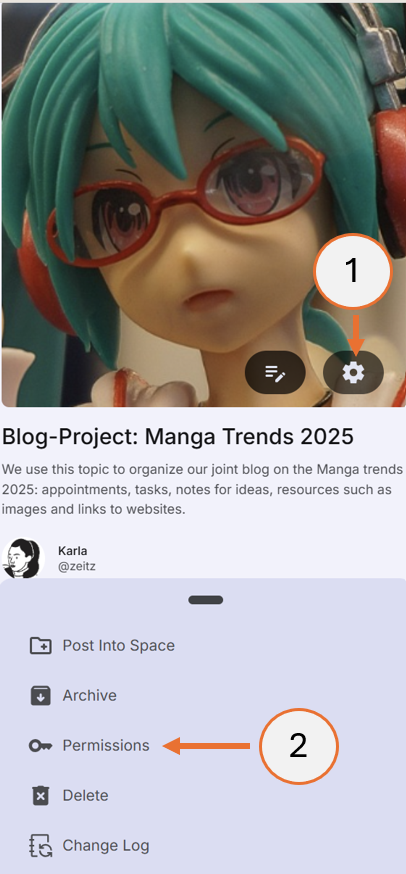Click the bottom sheet drag handle
This screenshot has width=406, height=874.
[206, 600]
